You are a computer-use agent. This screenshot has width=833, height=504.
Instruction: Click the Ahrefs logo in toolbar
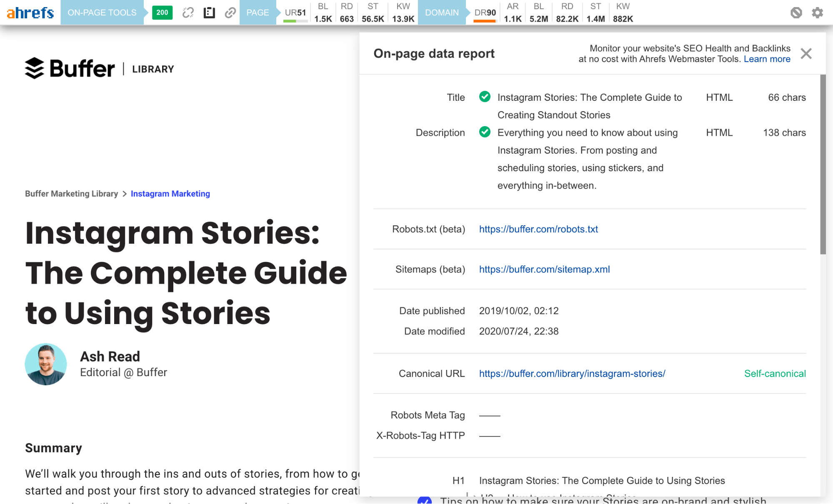tap(30, 12)
